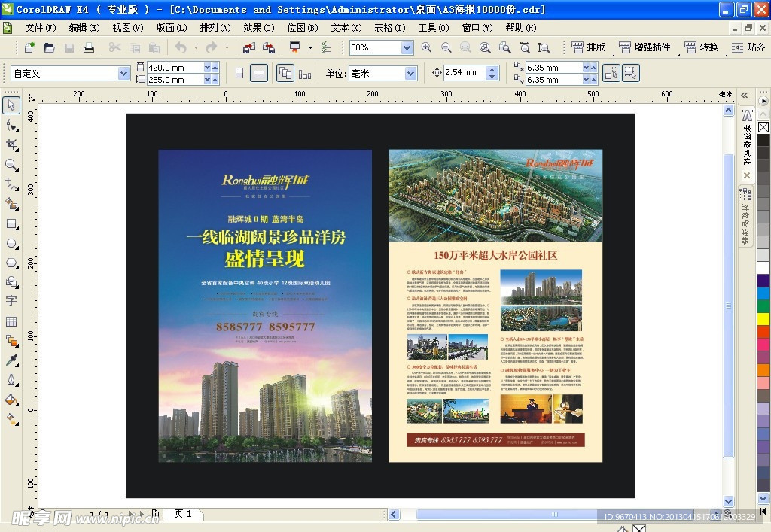Click the 排版 plugin button
The width and height of the screenshot is (771, 532).
click(588, 47)
